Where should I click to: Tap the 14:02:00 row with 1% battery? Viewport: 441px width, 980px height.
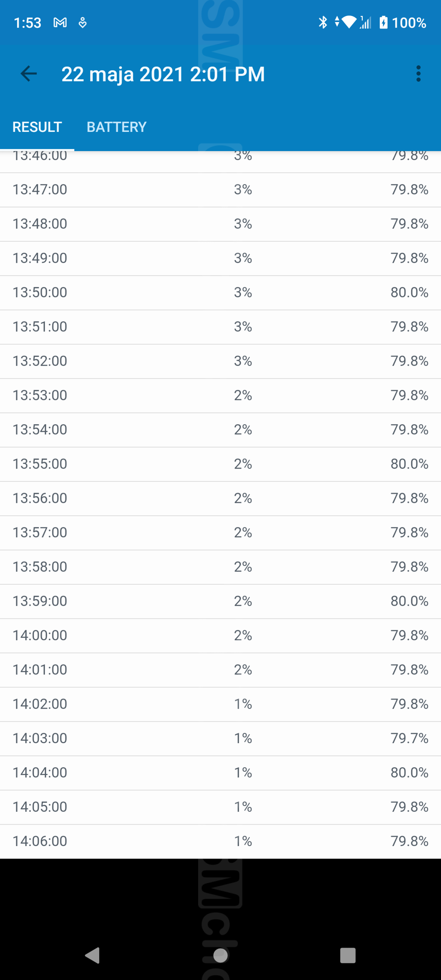pyautogui.click(x=220, y=704)
